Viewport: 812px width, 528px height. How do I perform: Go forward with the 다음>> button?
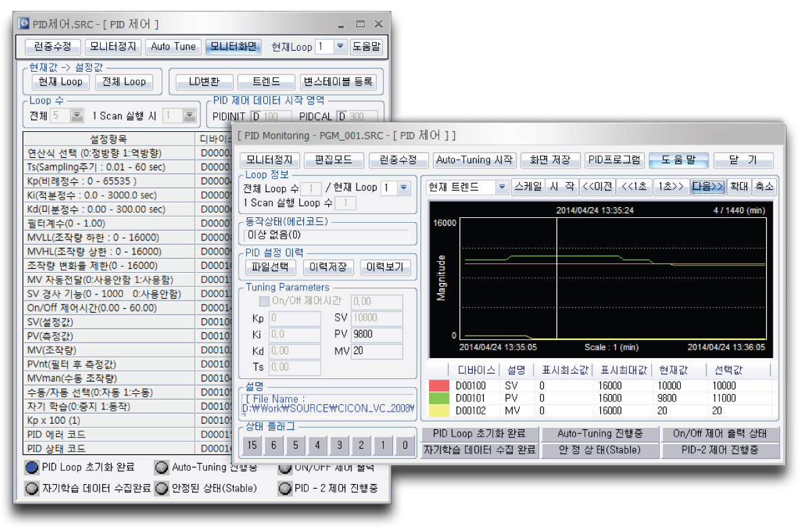click(x=708, y=187)
